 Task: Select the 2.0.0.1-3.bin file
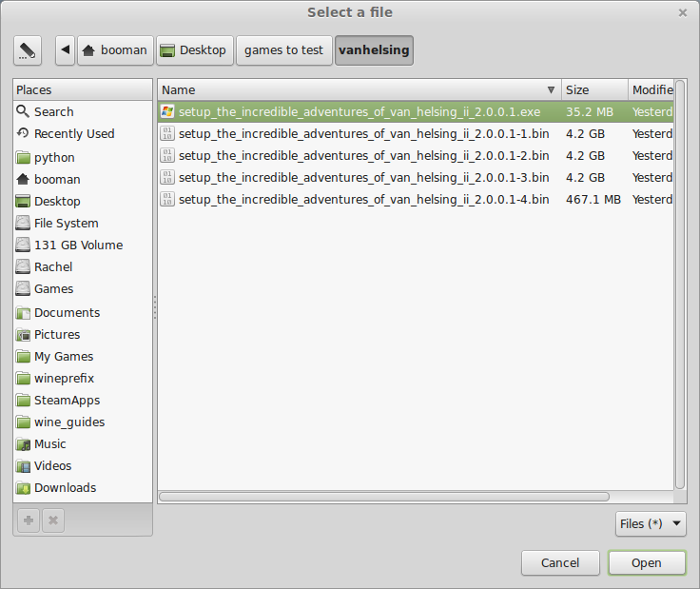pos(416,177)
